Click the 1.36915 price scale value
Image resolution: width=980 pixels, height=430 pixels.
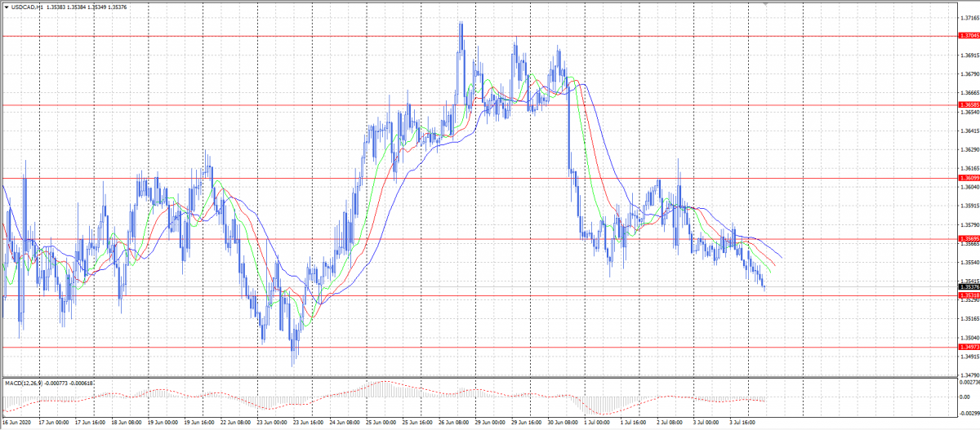click(x=970, y=55)
